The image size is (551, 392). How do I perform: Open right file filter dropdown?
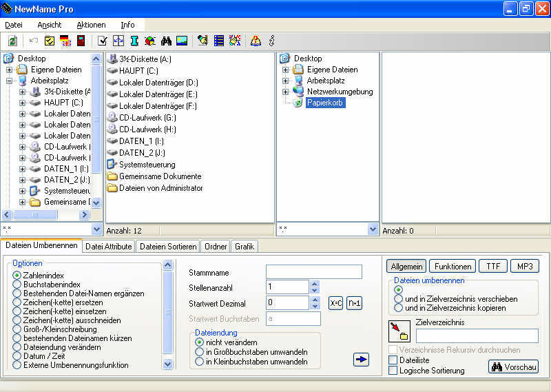coord(373,229)
